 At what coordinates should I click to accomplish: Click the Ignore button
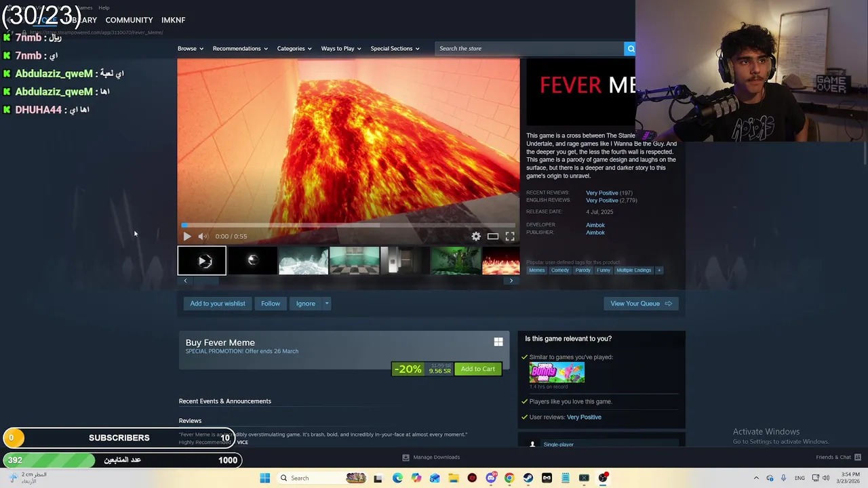coord(305,303)
